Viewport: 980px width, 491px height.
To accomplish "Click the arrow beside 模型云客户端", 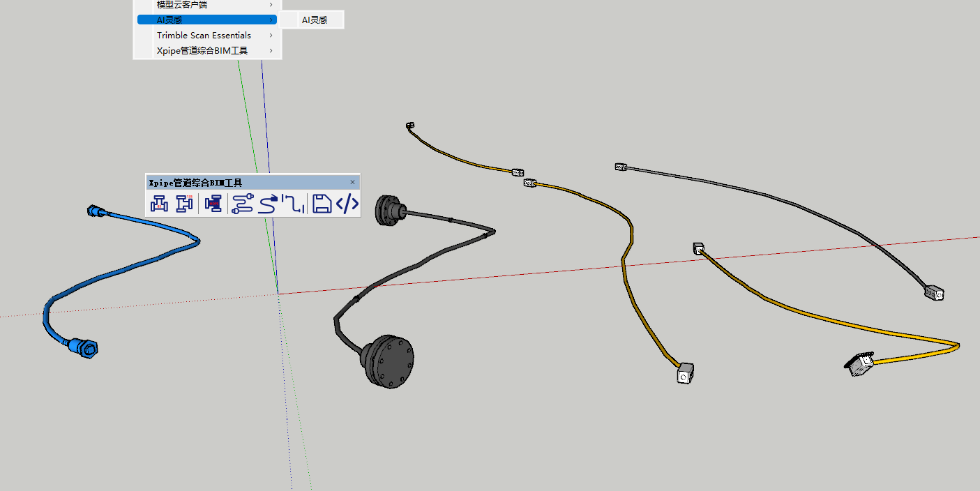I will click(271, 5).
